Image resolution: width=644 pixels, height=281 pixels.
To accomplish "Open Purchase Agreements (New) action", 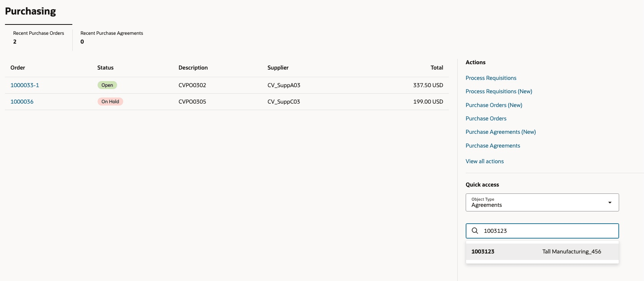I will point(501,132).
